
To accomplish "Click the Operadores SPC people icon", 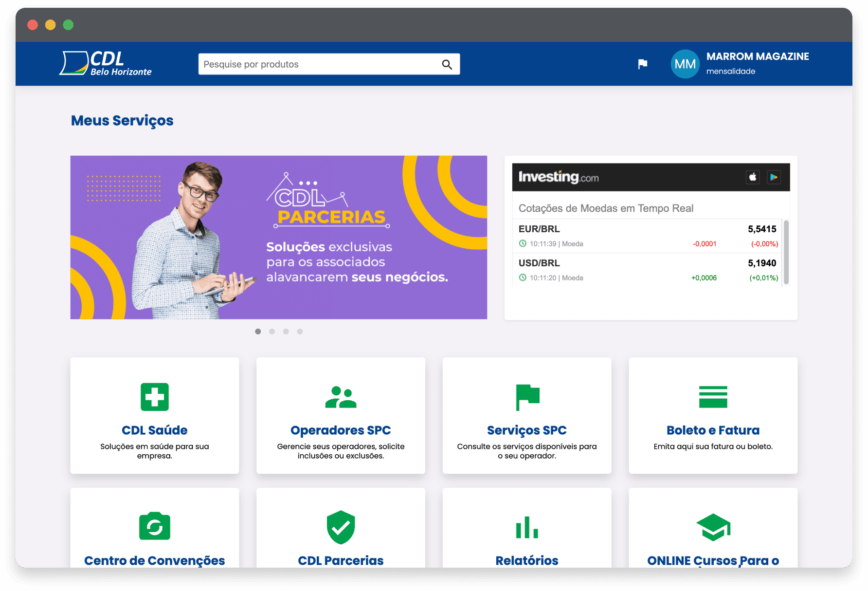I will pyautogui.click(x=341, y=397).
